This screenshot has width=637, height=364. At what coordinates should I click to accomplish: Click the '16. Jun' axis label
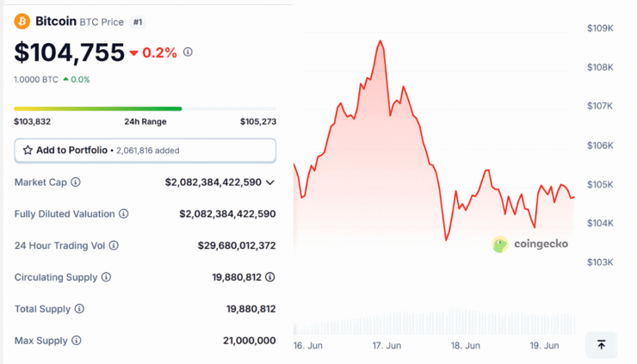click(308, 346)
